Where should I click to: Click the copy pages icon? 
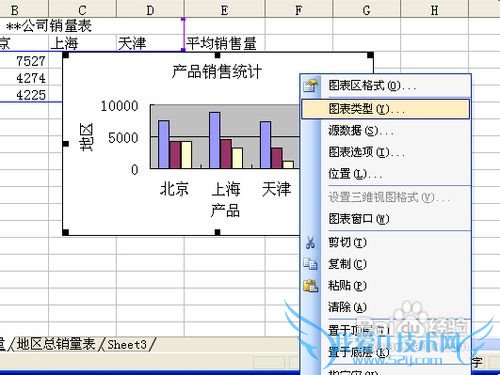[x=311, y=264]
